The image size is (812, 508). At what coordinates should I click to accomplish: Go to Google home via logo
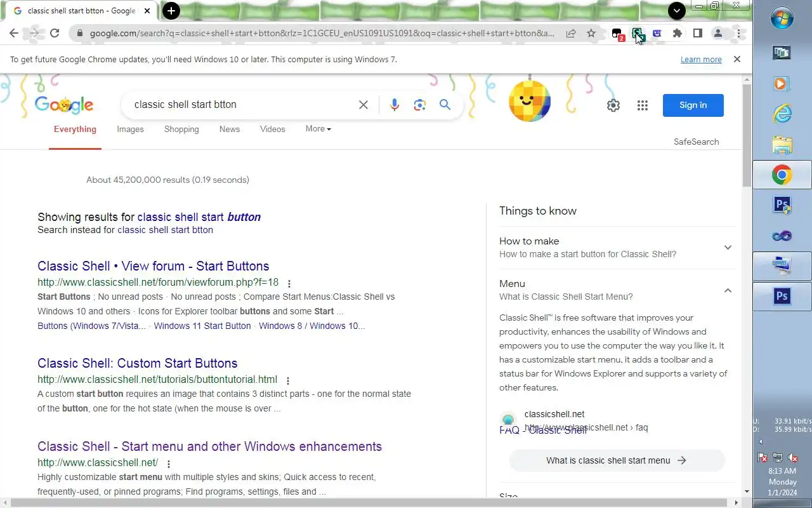click(64, 105)
